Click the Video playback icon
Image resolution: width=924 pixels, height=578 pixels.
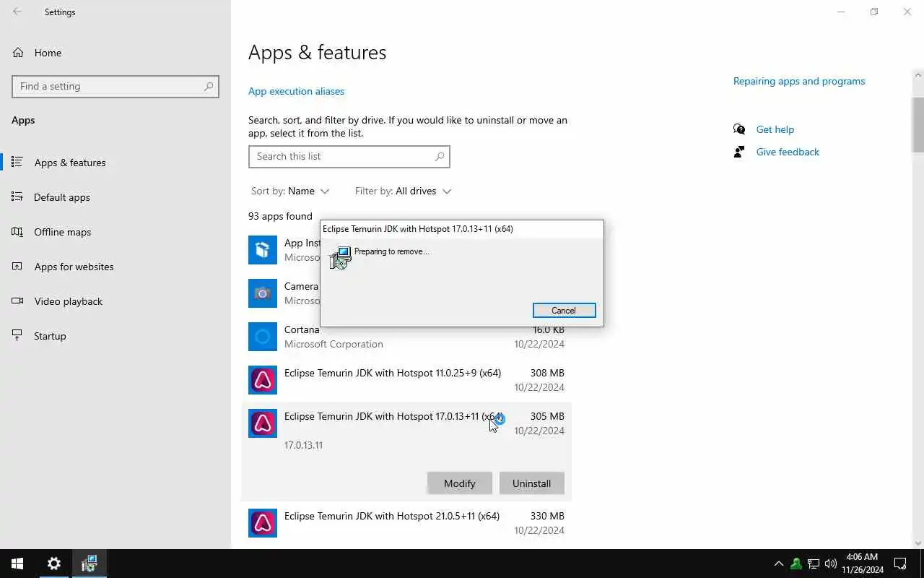(x=17, y=301)
